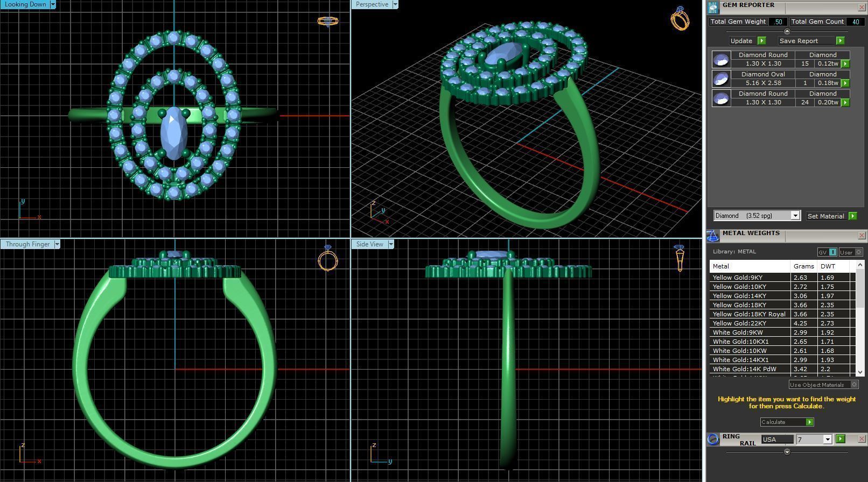This screenshot has width=868, height=482.
Task: Click the Gem Reporter panel icon
Action: pos(713,7)
